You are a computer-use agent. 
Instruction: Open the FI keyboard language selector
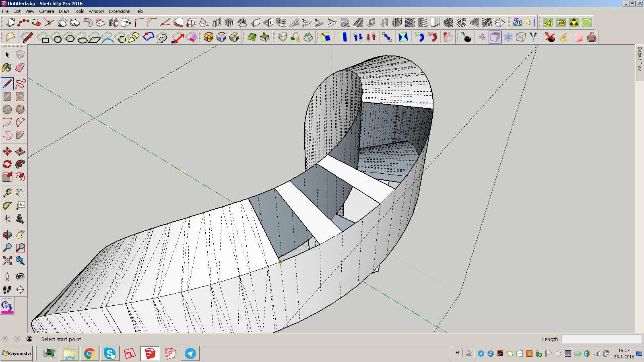pos(457,353)
